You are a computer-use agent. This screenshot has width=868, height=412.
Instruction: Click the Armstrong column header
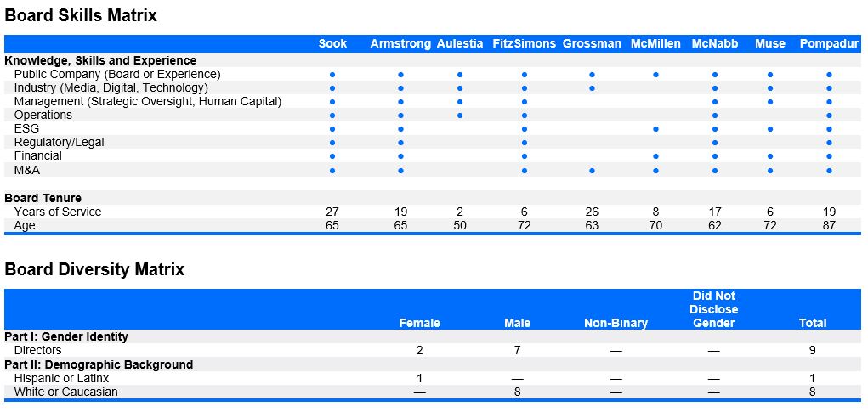click(400, 44)
